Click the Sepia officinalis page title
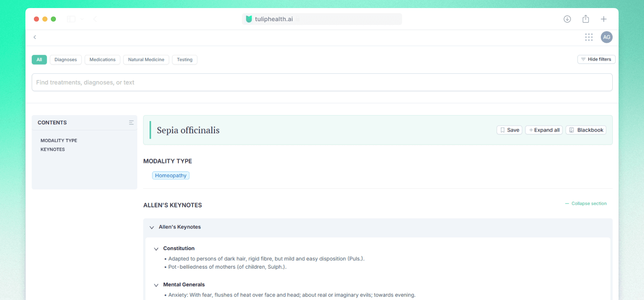The width and height of the screenshot is (644, 300). (188, 130)
